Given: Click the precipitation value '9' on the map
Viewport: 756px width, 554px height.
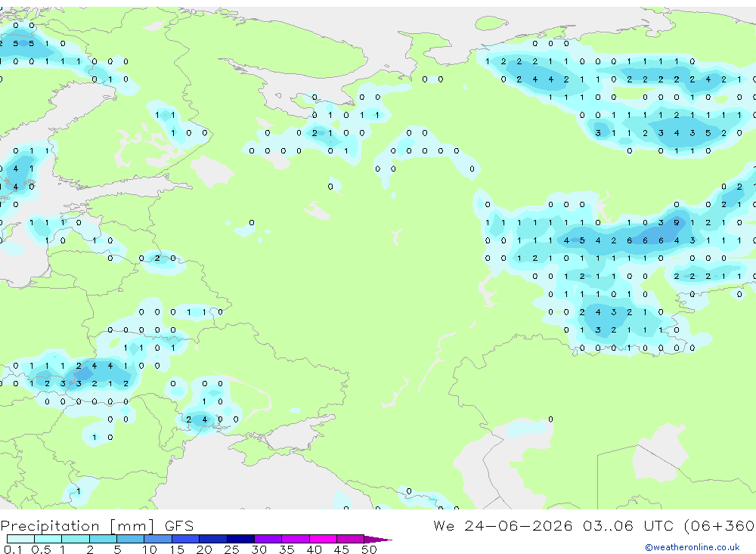Looking at the screenshot, I should (677, 223).
